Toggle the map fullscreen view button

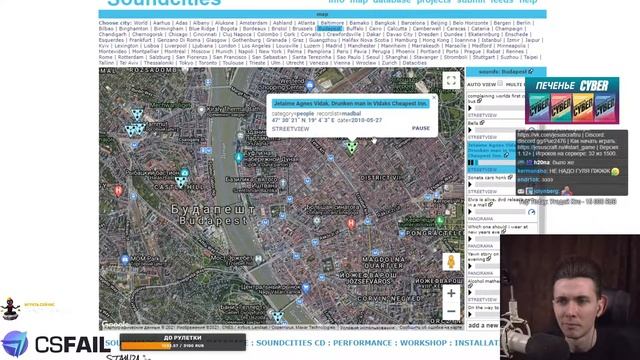pos(451,80)
